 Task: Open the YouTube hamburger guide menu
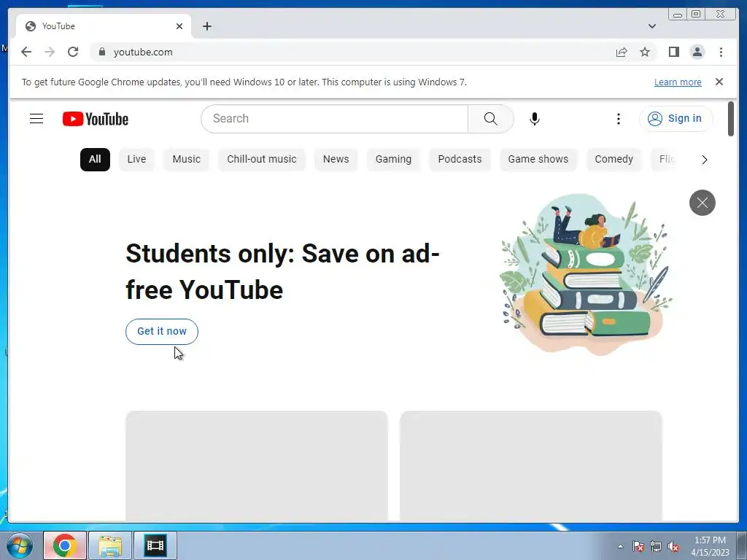coord(36,119)
